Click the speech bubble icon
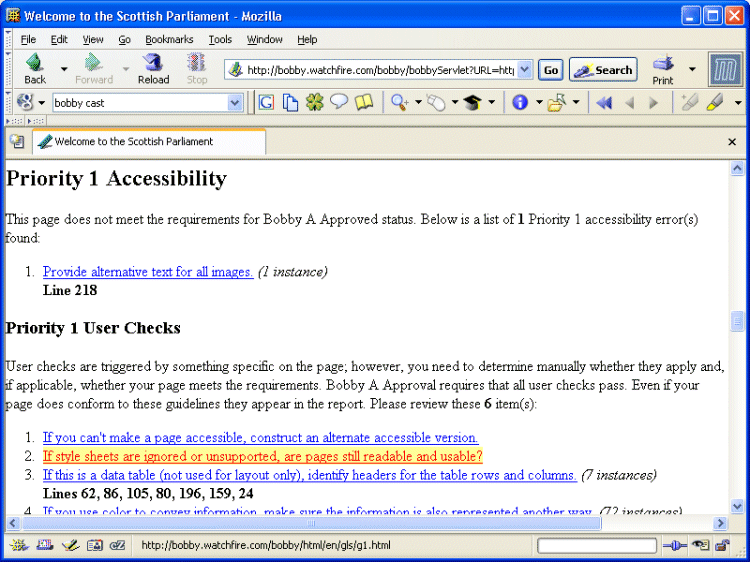 [339, 102]
